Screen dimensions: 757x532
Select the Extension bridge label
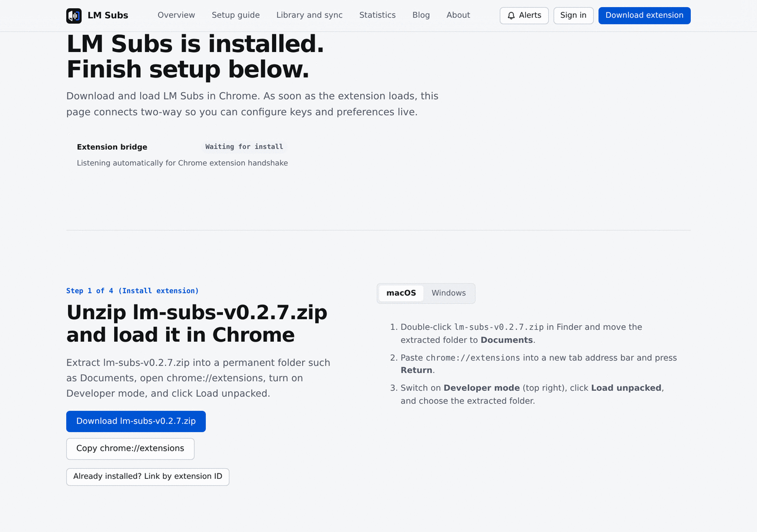click(112, 147)
